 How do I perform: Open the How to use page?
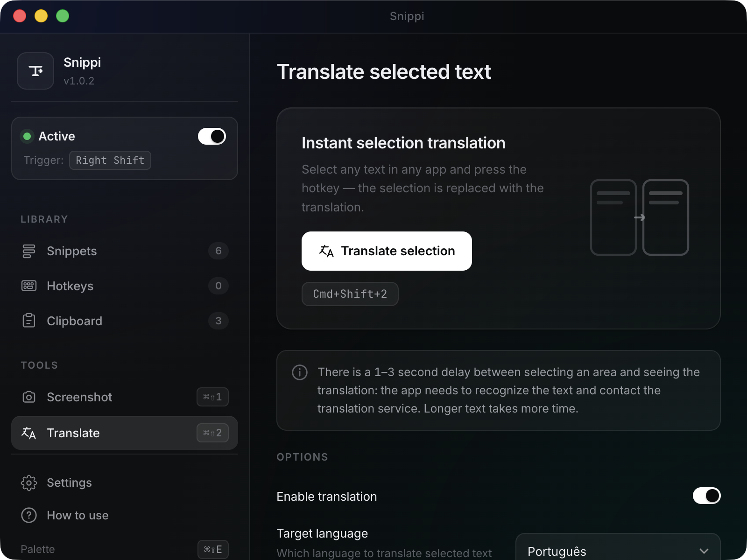coord(125,515)
